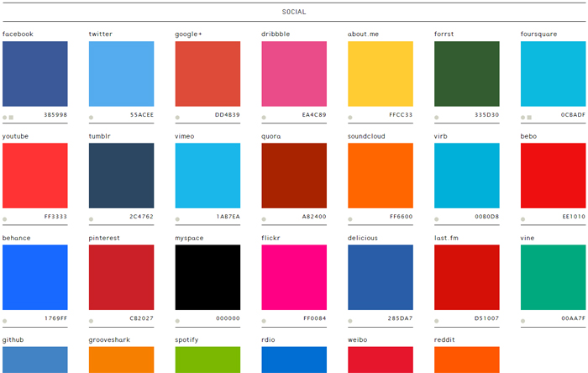Screen dimensions: 588x373
Task: Click the round dot under the flickr swatch
Action: click(264, 321)
